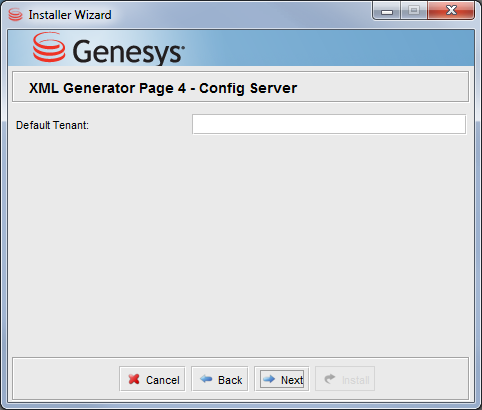Click the Default Tenant label
The height and width of the screenshot is (410, 482).
(52, 125)
